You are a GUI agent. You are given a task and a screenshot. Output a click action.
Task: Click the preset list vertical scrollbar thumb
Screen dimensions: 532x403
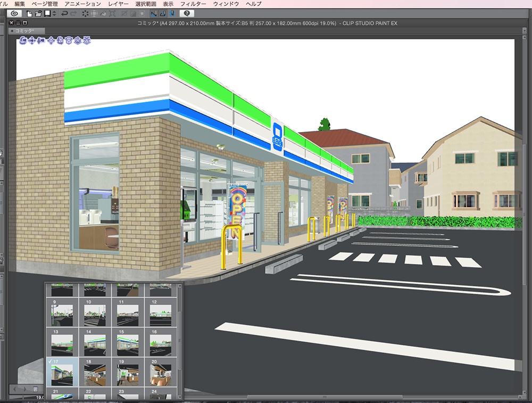(x=180, y=340)
